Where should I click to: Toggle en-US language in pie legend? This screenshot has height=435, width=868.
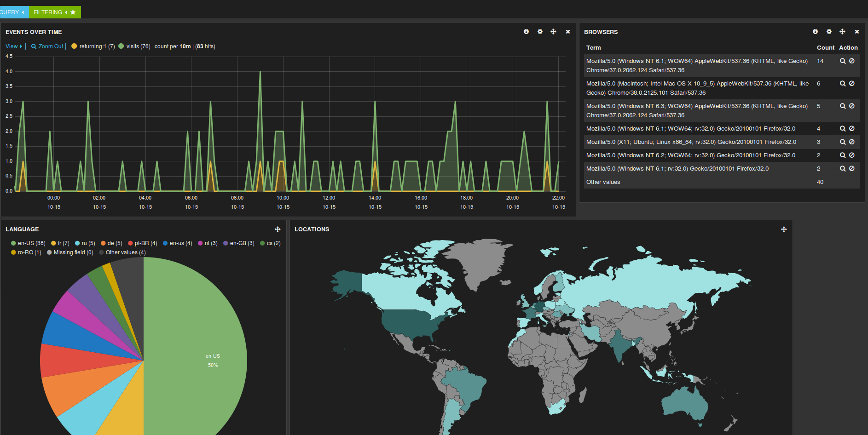tap(28, 243)
